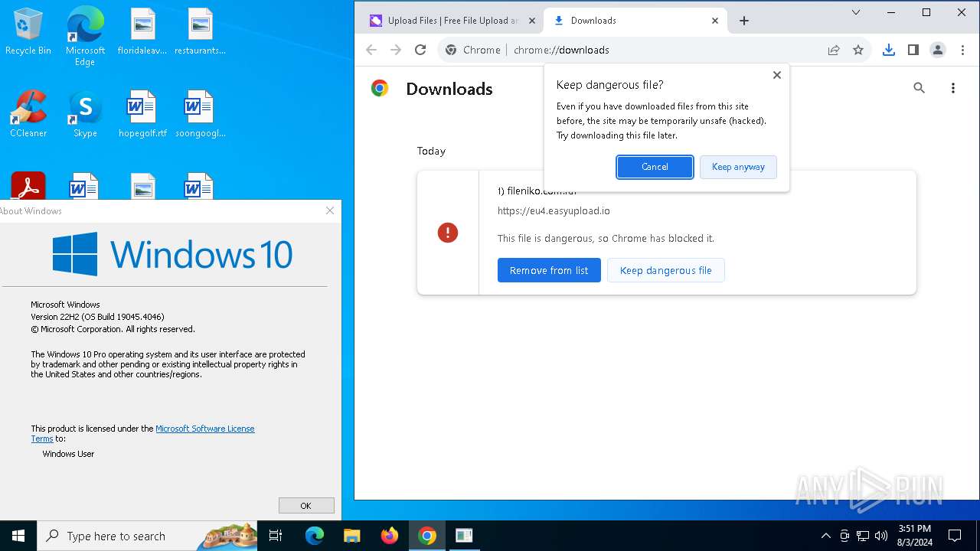The image size is (980, 551).
Task: Open the Downloads page more actions menu
Action: point(953,88)
